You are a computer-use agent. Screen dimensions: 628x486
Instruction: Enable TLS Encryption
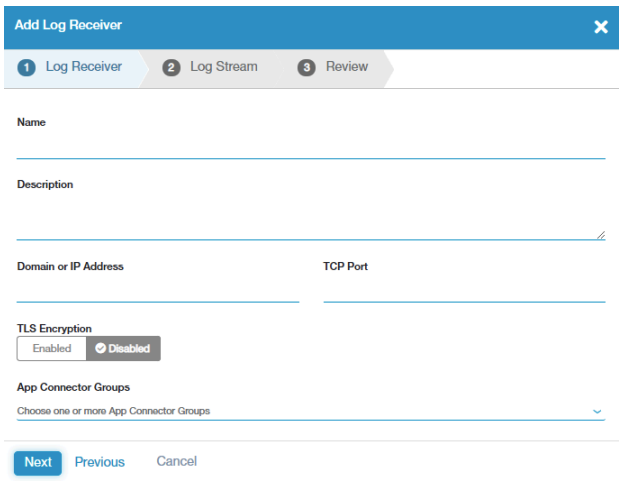click(x=52, y=349)
